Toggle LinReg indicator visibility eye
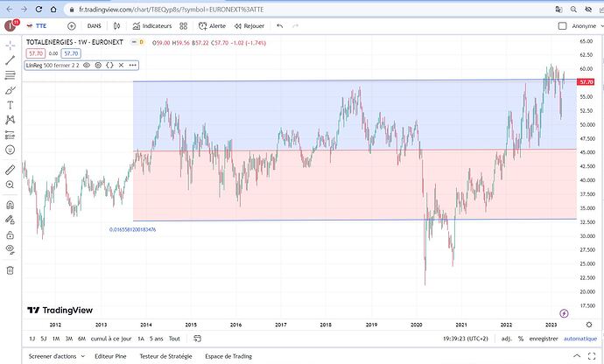604x364 pixels. tap(87, 65)
